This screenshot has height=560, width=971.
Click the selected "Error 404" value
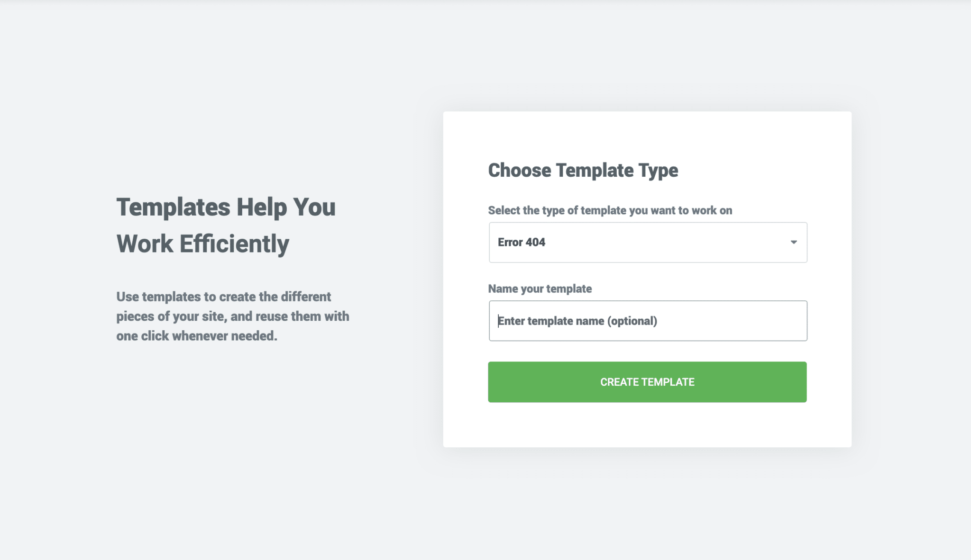[522, 242]
